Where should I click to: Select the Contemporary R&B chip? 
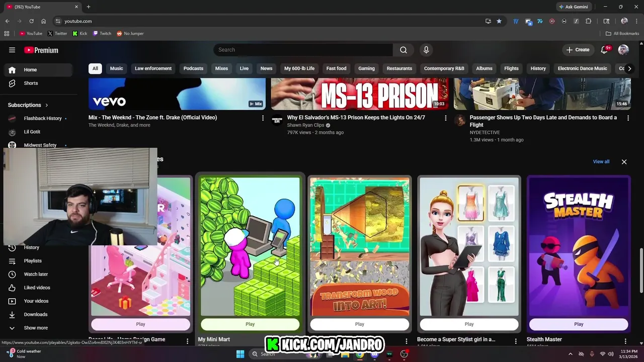click(x=444, y=68)
